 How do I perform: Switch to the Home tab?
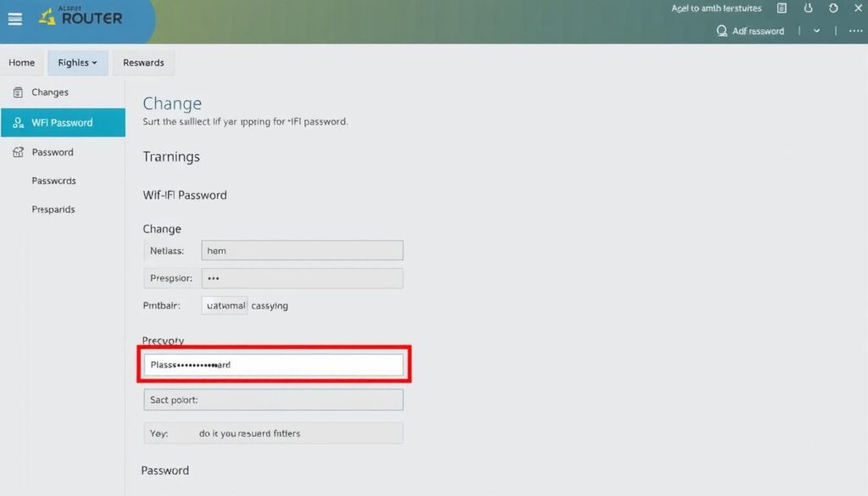[x=22, y=63]
